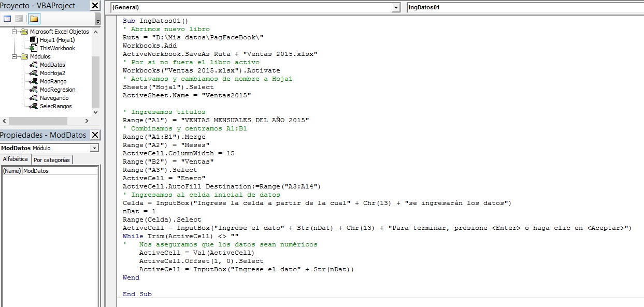Click the Módulos folder icon

pos(24,56)
